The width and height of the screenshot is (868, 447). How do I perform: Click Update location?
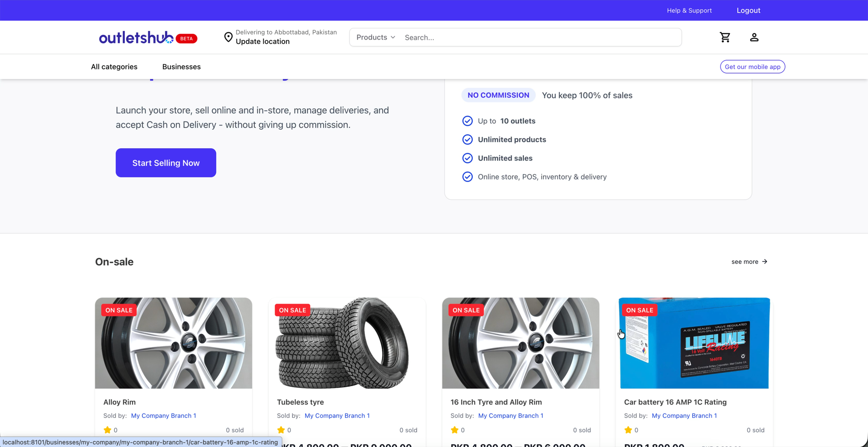click(x=262, y=41)
